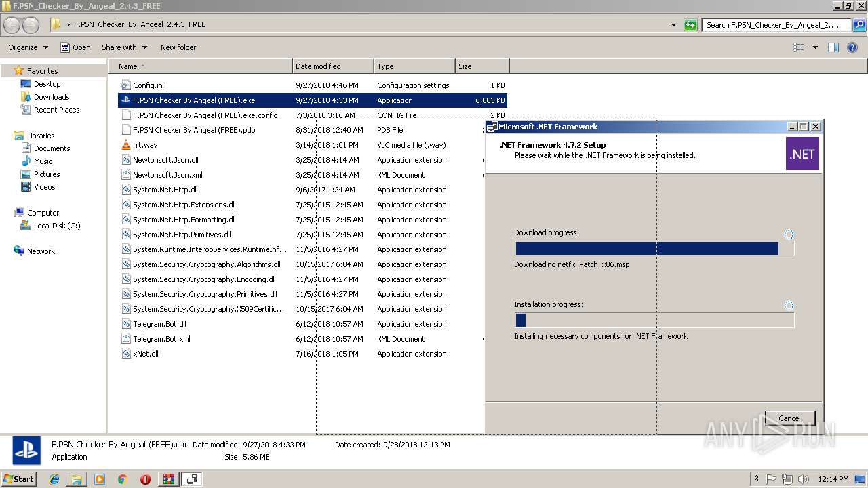This screenshot has width=868, height=488.
Task: Open Downloads in the navigation pane
Action: [52, 97]
